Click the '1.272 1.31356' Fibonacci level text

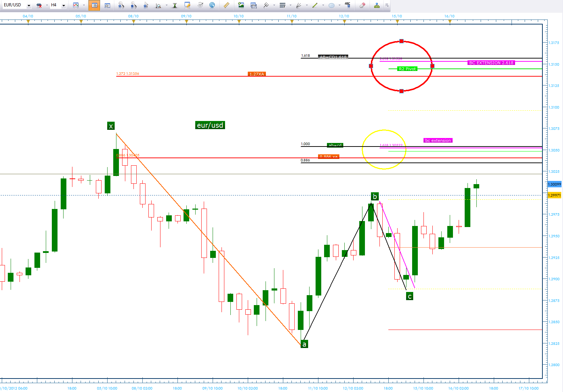[x=128, y=74]
